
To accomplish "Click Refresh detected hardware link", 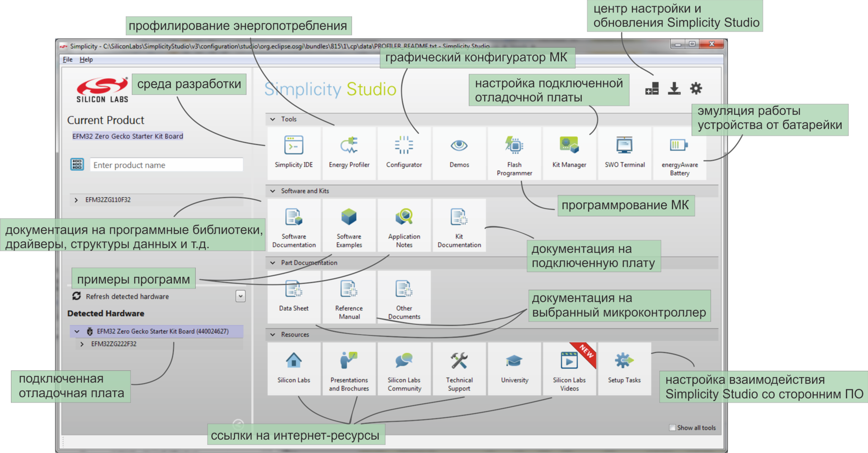I will tap(127, 297).
